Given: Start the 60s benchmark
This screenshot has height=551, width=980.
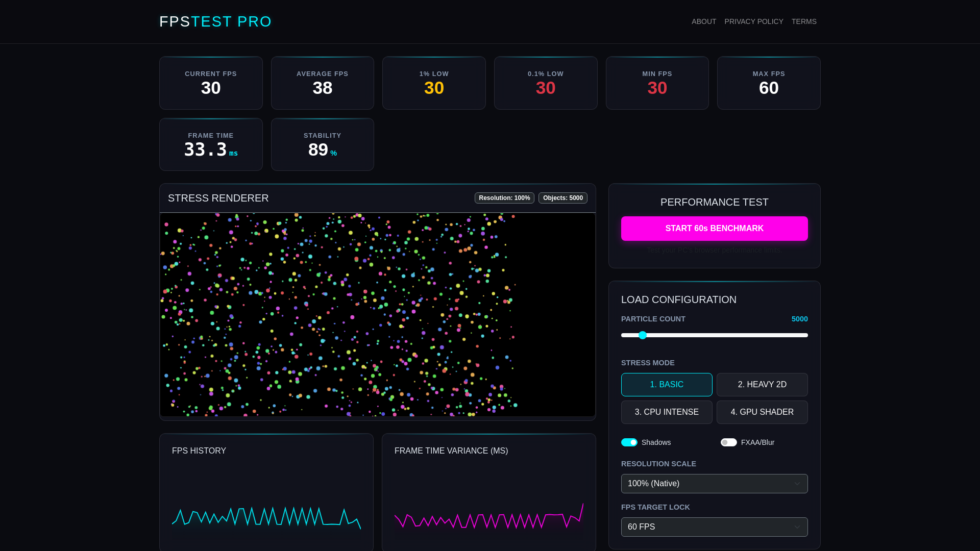Looking at the screenshot, I should click(x=715, y=229).
